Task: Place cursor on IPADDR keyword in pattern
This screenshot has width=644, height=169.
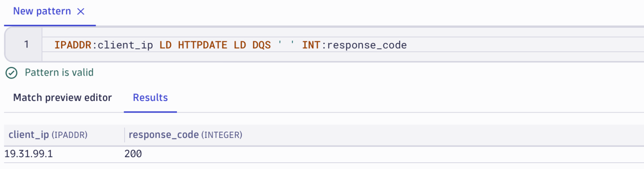Action: click(x=73, y=45)
